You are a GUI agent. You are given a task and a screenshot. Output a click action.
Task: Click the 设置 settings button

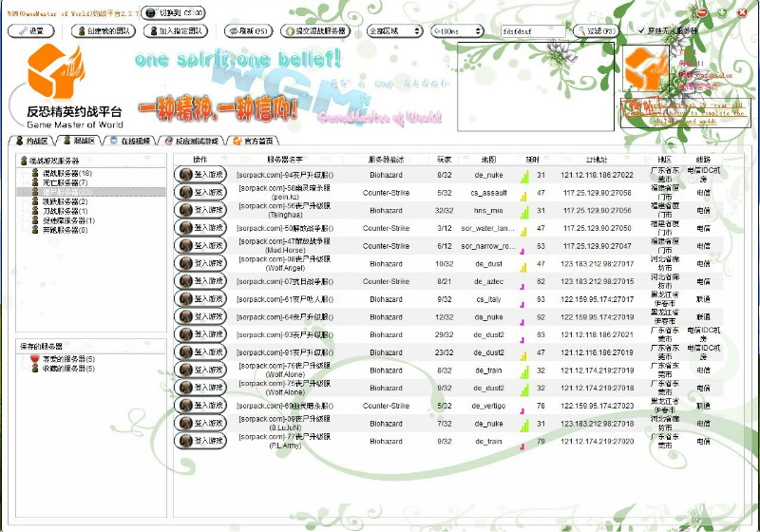tap(31, 31)
